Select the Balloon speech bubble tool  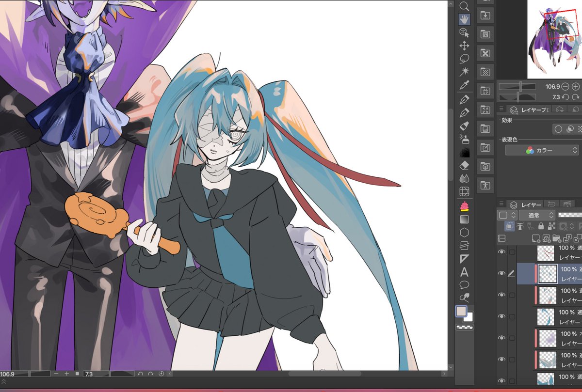[464, 285]
